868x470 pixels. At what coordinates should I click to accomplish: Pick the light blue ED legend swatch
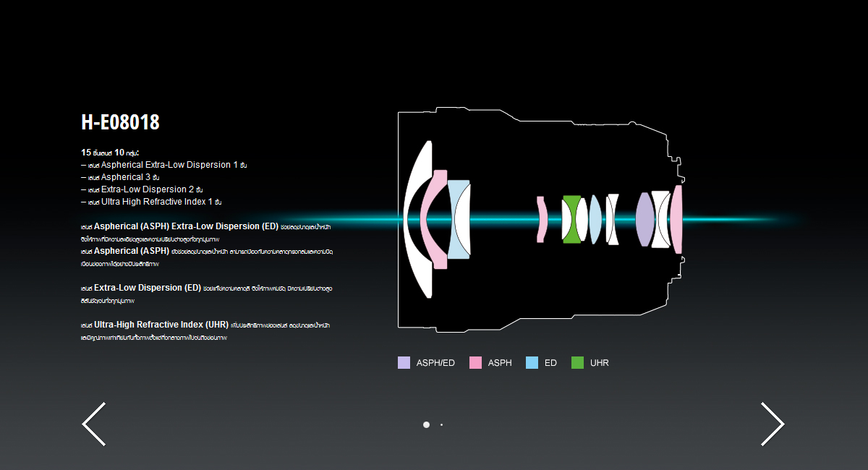pyautogui.click(x=532, y=363)
